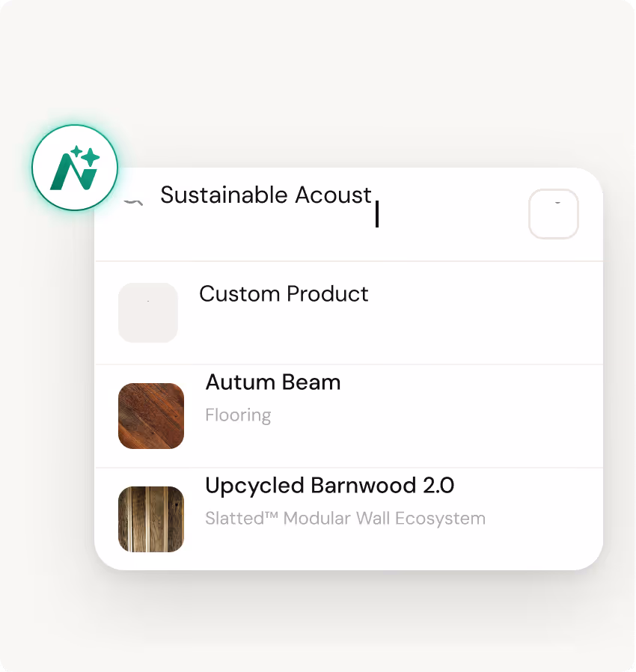The image size is (636, 672).
Task: Open the Upcycled Barnwood 2.0 slatted thumbnail
Action: pos(151,519)
